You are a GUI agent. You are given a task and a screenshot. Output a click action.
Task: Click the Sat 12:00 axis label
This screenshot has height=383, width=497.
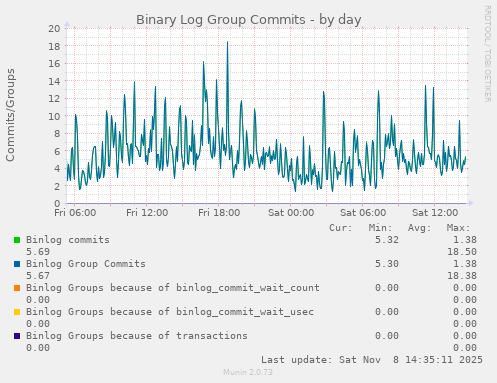point(435,212)
